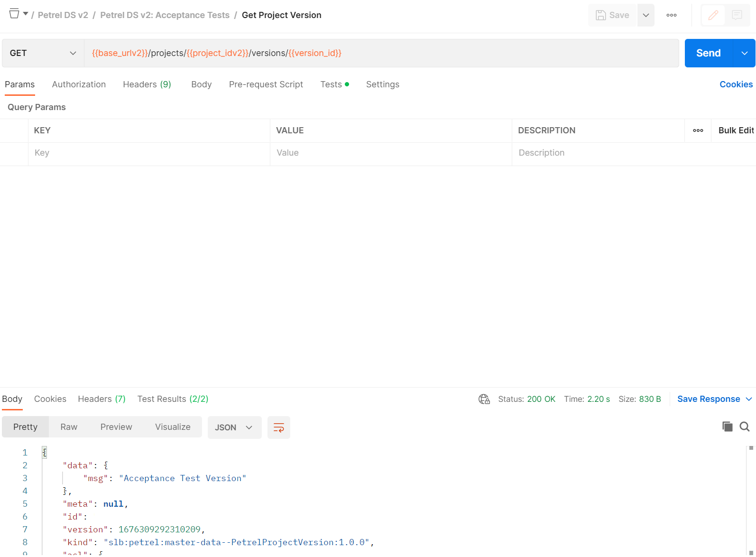Click the version number 1676309292310209

tap(159, 529)
